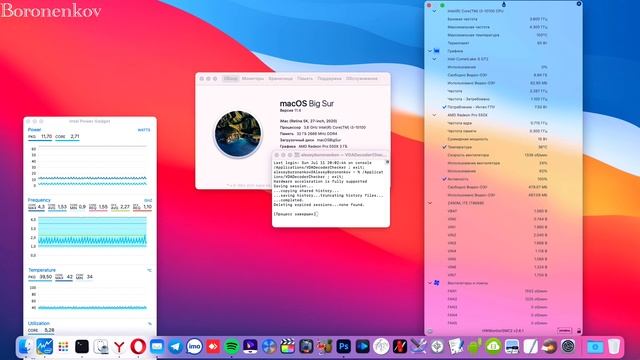Click button at bottom right of HWMonitorSMC2
Screen dimensions: 640x360
[564, 331]
